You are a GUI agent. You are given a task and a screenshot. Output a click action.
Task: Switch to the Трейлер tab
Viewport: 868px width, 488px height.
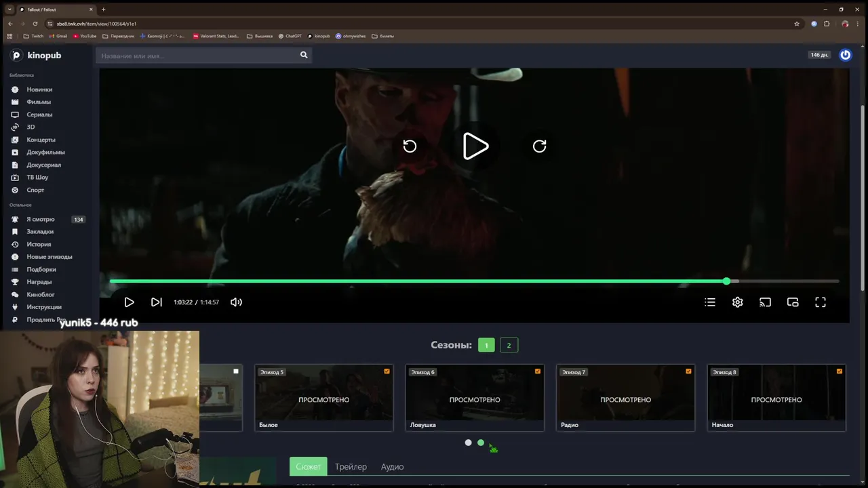[x=351, y=466]
